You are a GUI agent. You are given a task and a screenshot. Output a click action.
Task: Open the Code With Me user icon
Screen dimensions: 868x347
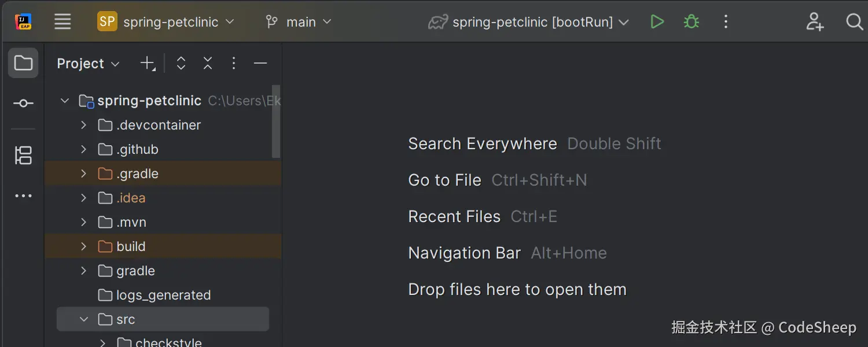click(815, 22)
